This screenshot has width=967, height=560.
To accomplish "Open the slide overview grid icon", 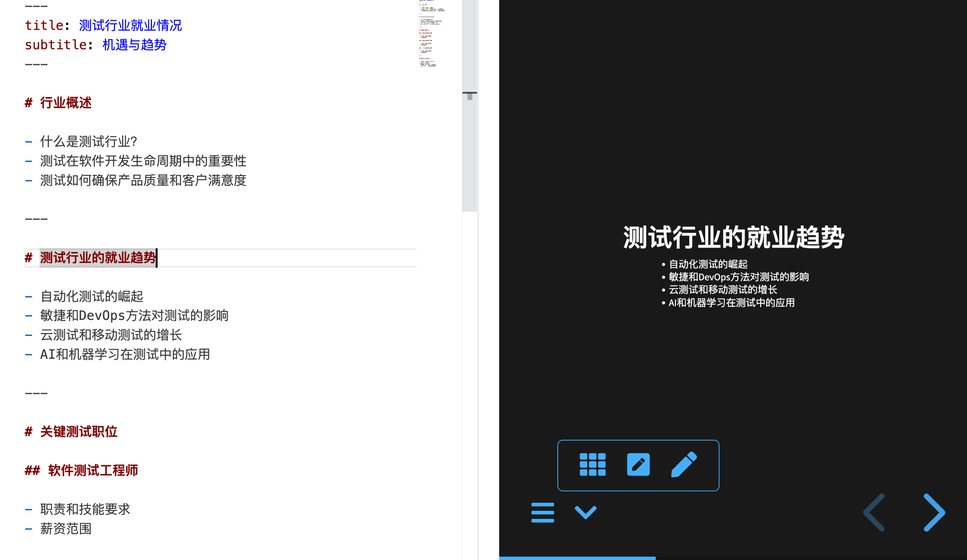I will point(593,464).
